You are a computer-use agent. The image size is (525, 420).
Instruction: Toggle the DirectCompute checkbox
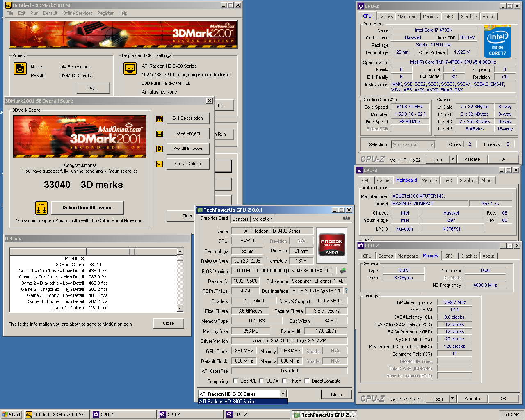point(307,381)
